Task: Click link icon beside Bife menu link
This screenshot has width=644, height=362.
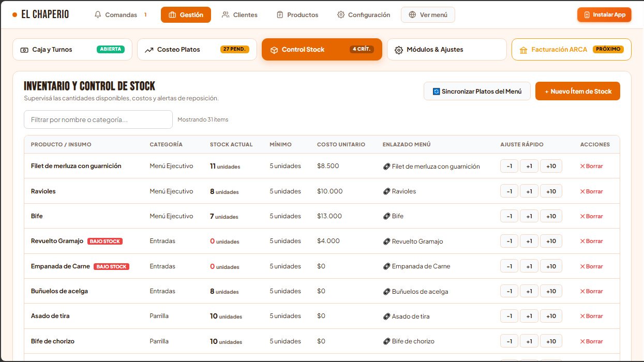Action: point(386,216)
